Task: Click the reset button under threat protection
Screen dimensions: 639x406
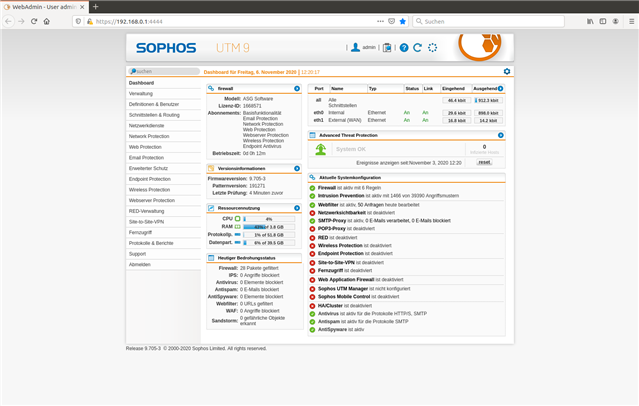Action: pyautogui.click(x=484, y=162)
